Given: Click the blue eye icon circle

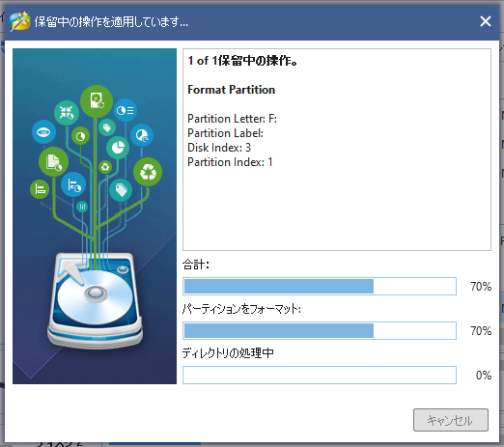Looking at the screenshot, I should pos(43,132).
